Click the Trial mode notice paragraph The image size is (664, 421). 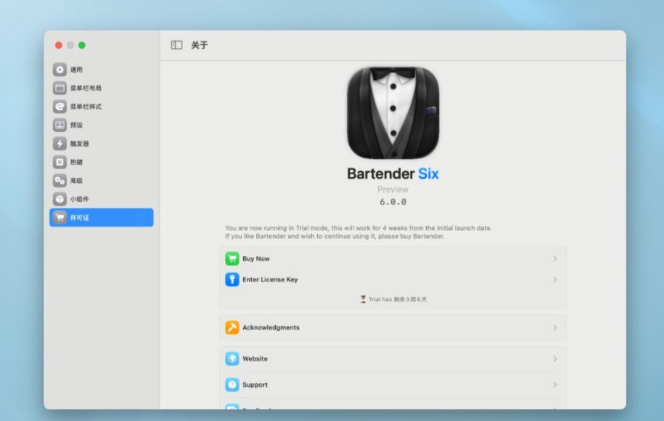tap(358, 232)
